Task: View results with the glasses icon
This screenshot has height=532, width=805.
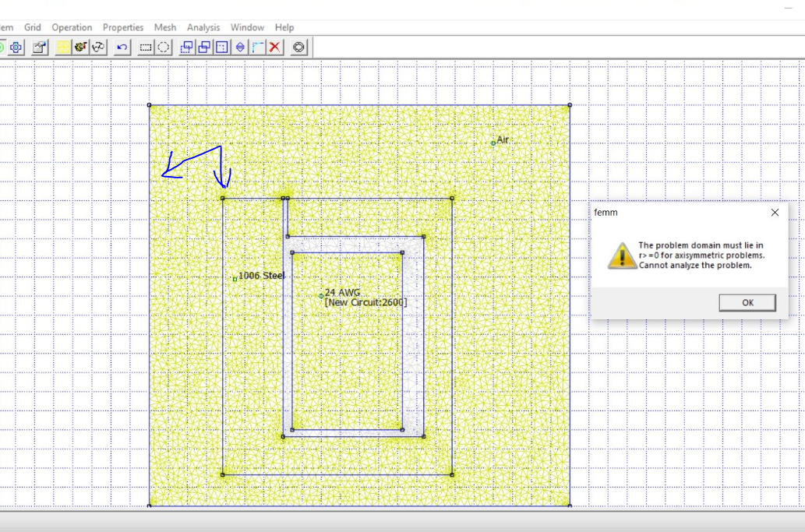Action: coord(98,48)
